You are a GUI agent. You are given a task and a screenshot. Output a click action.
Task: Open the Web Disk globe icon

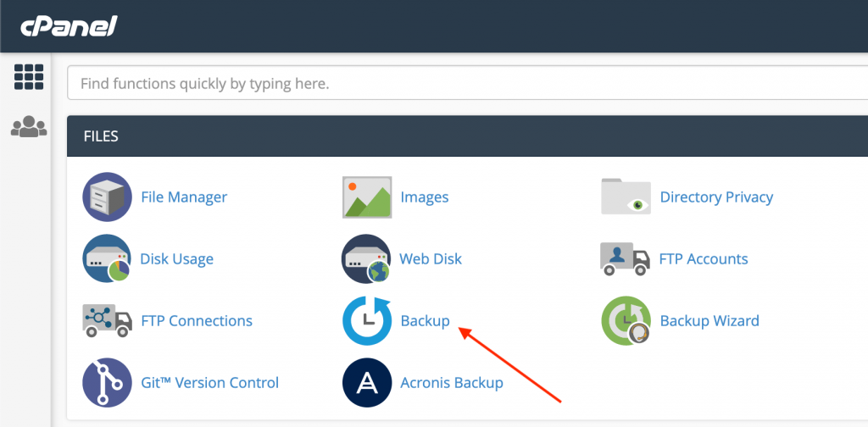[x=366, y=259]
